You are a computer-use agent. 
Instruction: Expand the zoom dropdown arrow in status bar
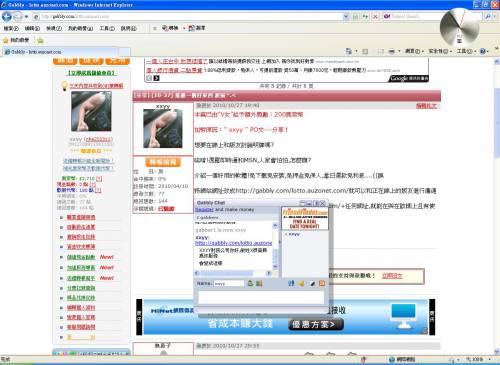pyautogui.click(x=490, y=359)
